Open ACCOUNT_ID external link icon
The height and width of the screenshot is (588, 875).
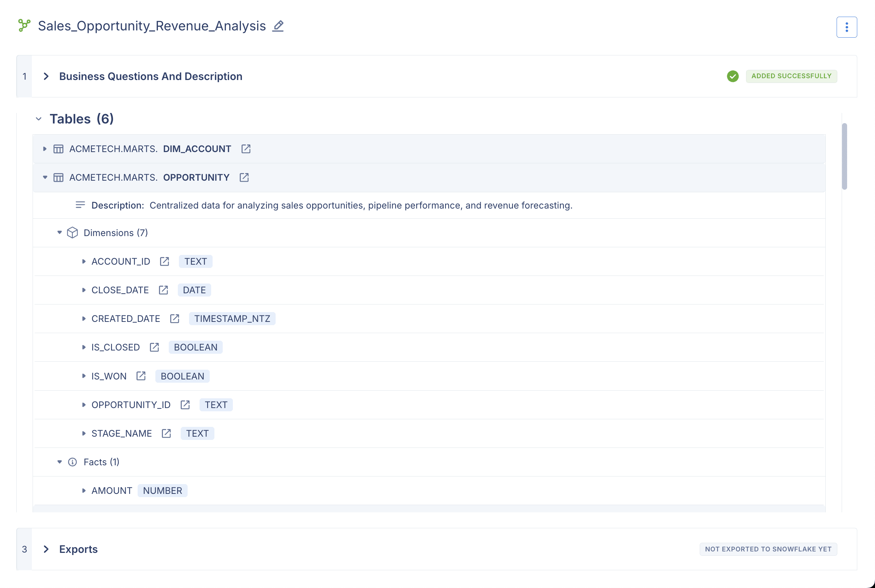(164, 261)
